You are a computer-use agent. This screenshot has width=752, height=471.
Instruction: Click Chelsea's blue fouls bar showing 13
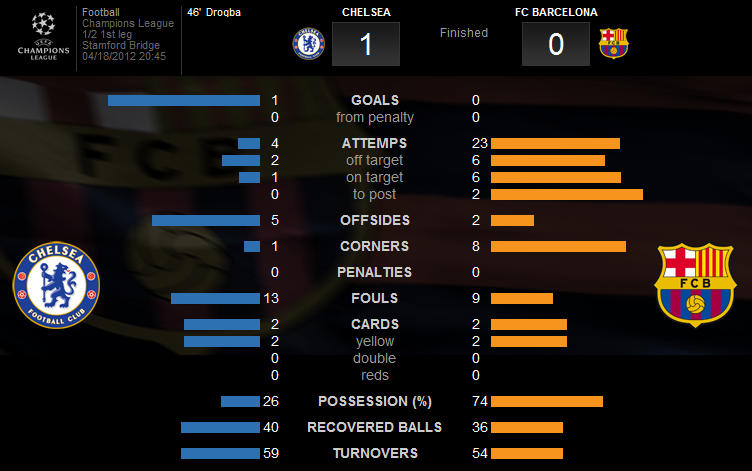coord(215,298)
